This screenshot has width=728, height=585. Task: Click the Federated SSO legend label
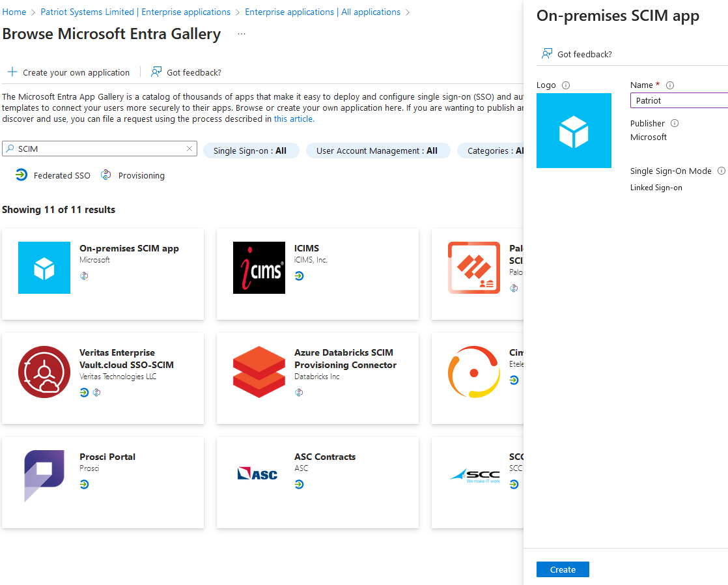(x=62, y=176)
